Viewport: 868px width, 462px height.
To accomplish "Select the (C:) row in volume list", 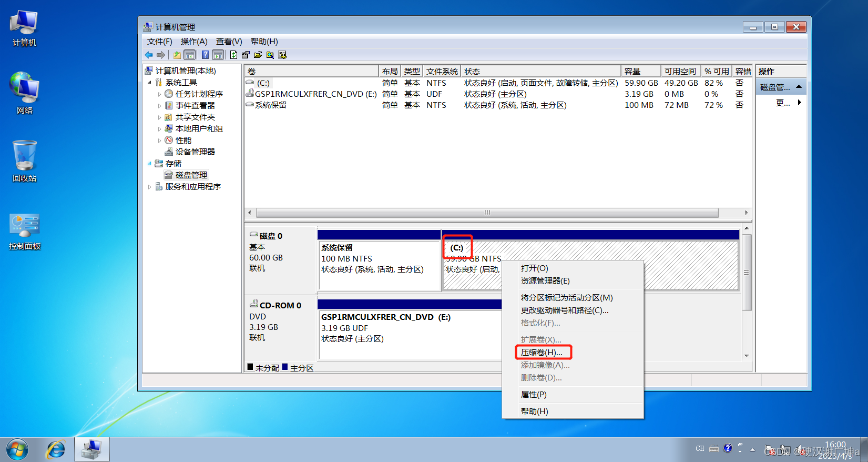I will coord(498,83).
